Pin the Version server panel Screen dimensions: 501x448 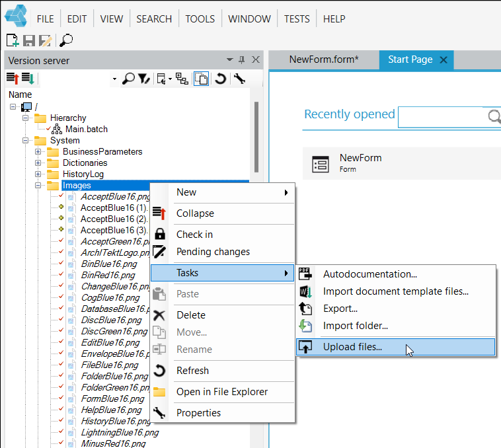(x=242, y=59)
